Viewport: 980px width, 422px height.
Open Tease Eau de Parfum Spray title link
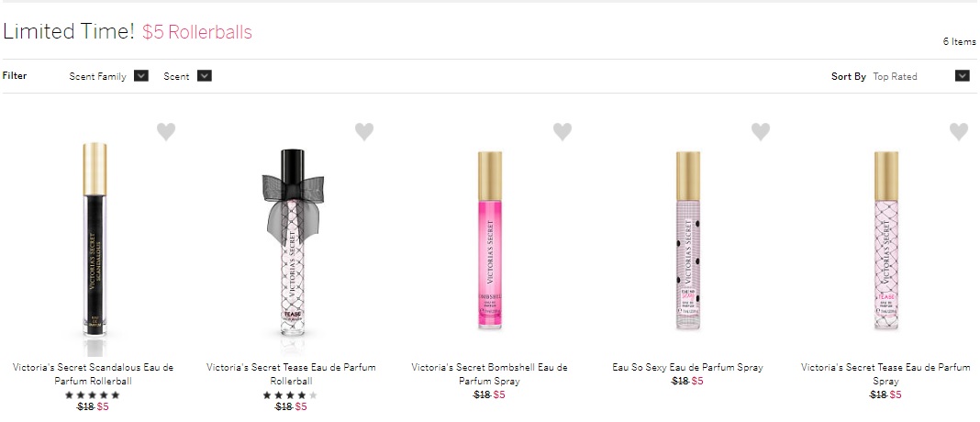(886, 373)
